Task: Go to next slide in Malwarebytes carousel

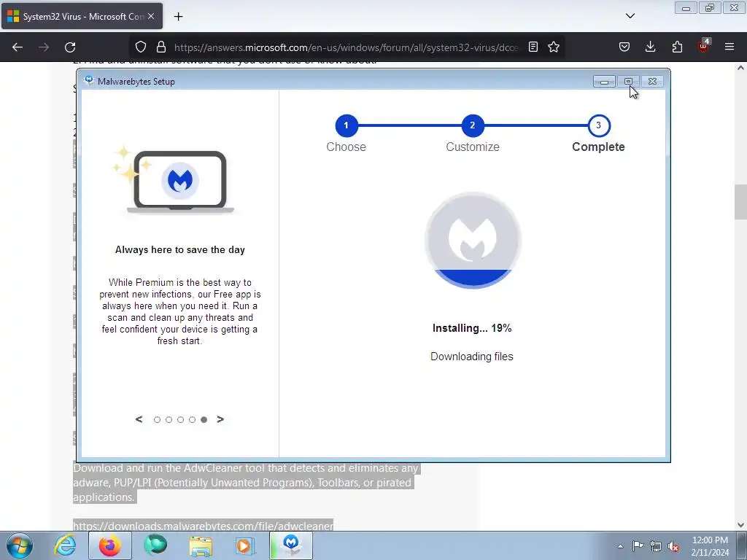Action: click(220, 419)
